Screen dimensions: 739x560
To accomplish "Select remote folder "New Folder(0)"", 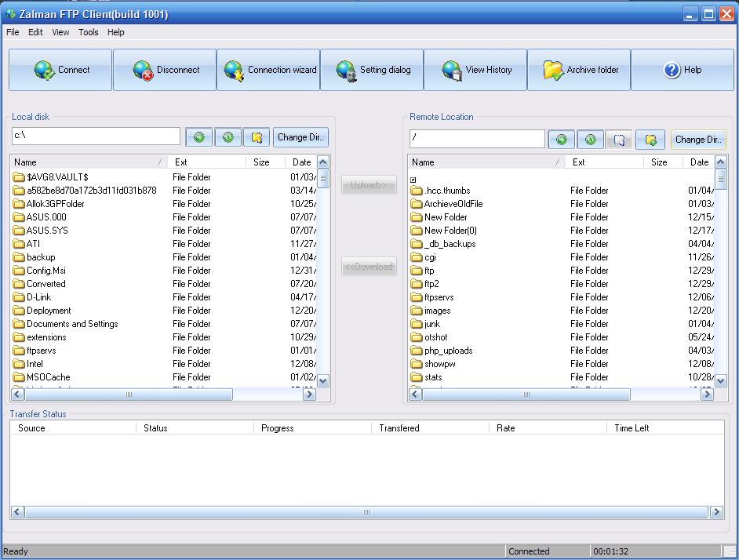I will point(450,231).
